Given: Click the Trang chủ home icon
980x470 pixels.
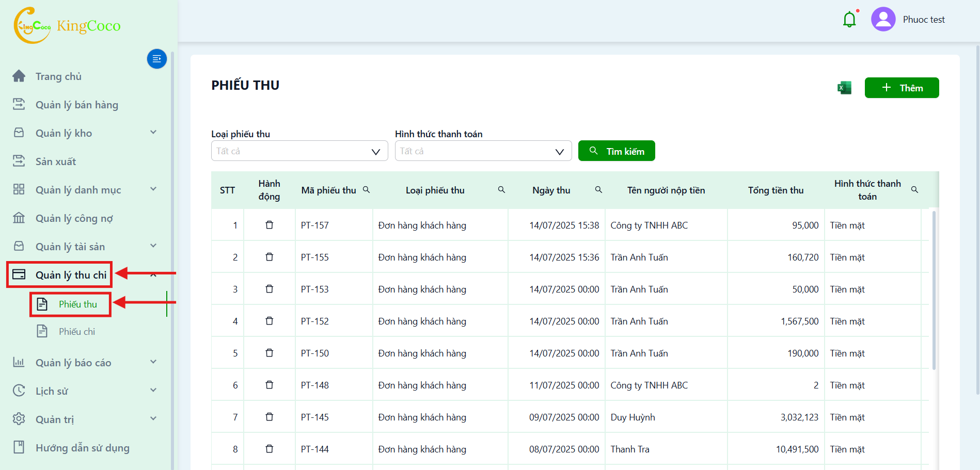Looking at the screenshot, I should pyautogui.click(x=19, y=76).
